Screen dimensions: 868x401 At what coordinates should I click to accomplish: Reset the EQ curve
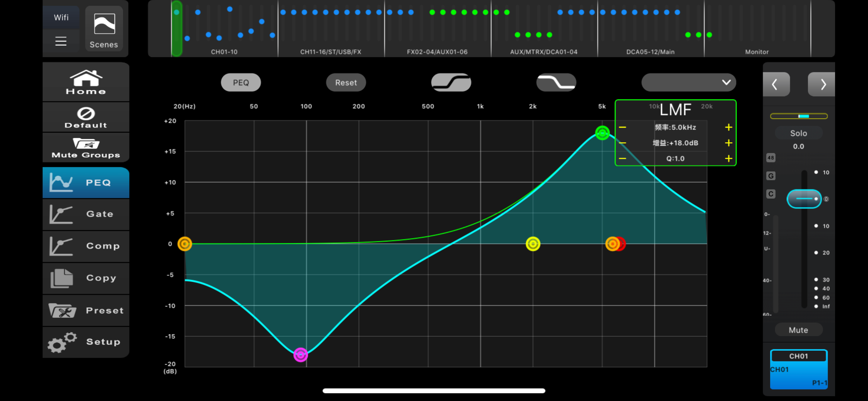346,82
